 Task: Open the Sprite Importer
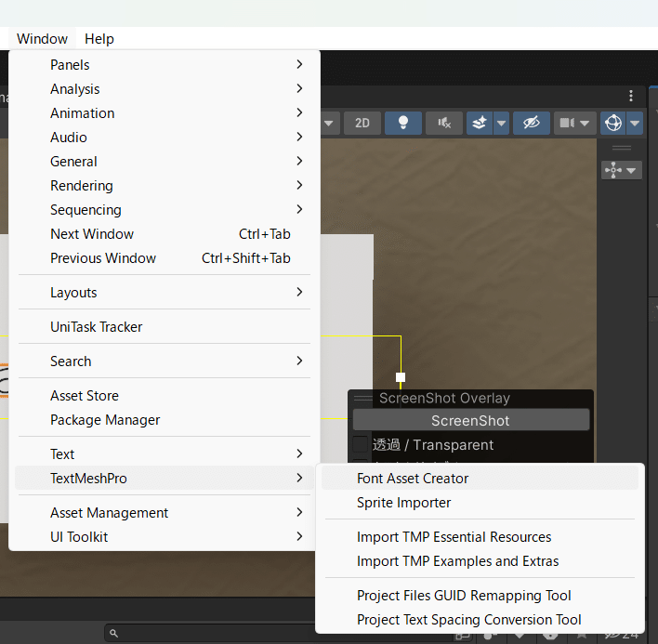[480, 503]
